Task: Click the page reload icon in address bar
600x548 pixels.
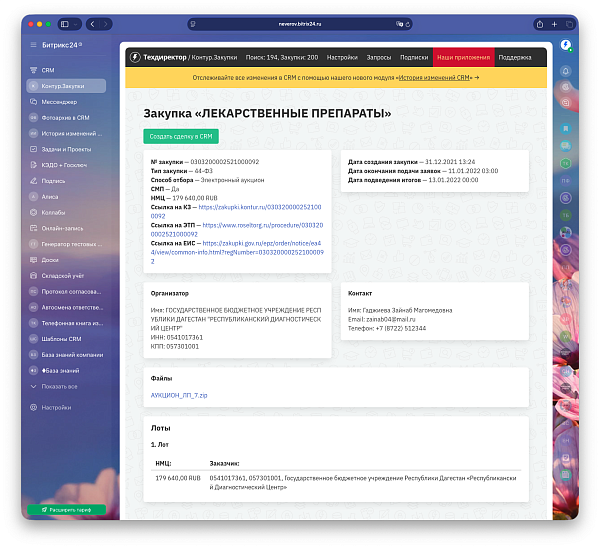Action: click(x=408, y=24)
